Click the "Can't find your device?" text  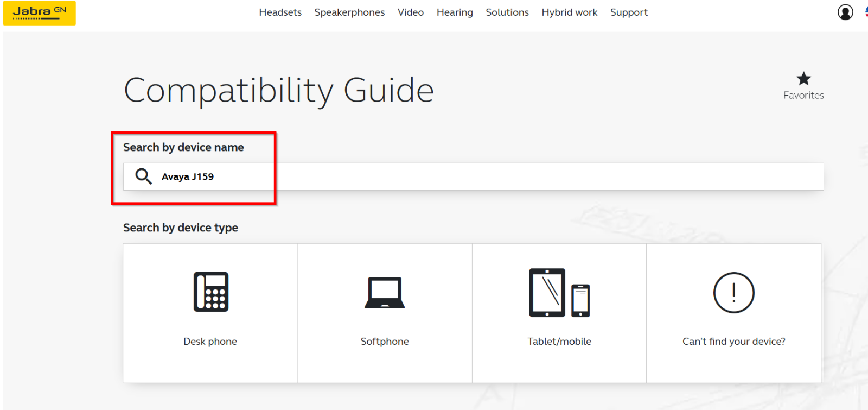(733, 342)
